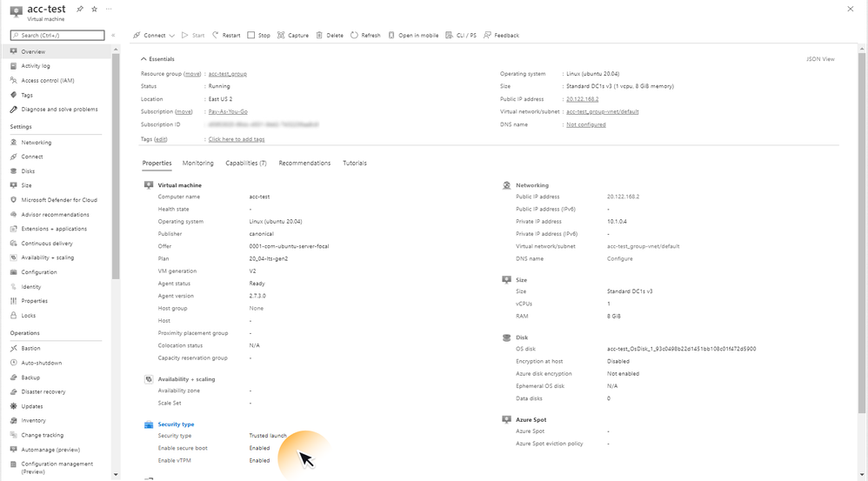Click the public IP address link 20.122.168.2
The width and height of the screenshot is (868, 481).
582,99
